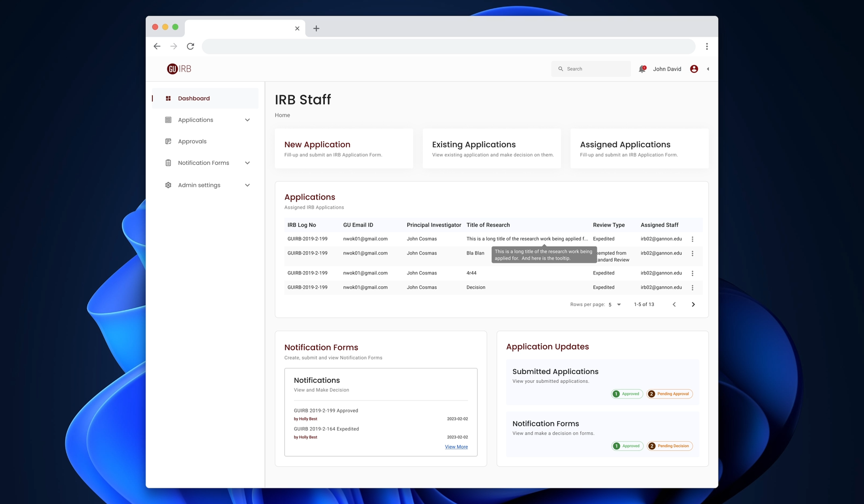
Task: Click the Admin settings gear icon
Action: (x=168, y=185)
